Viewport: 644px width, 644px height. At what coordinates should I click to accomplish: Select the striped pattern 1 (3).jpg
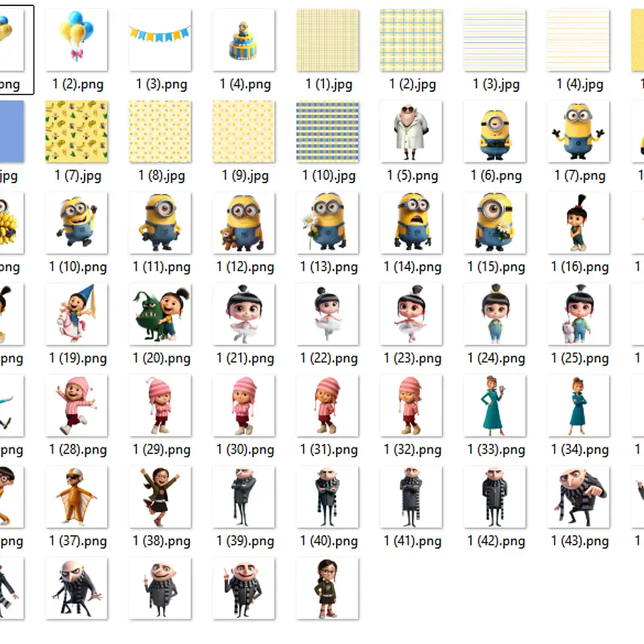(495, 40)
